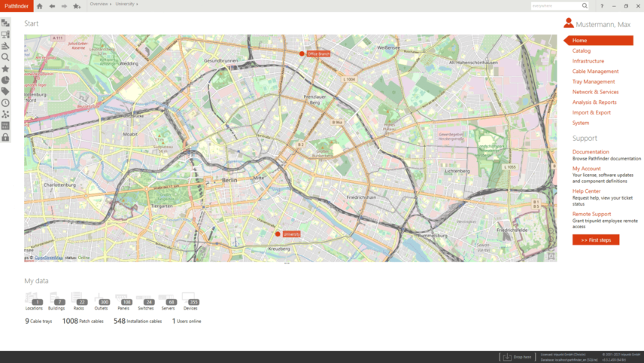Click the search magnifier in the top bar
The height and width of the screenshot is (363, 644).
tap(585, 6)
